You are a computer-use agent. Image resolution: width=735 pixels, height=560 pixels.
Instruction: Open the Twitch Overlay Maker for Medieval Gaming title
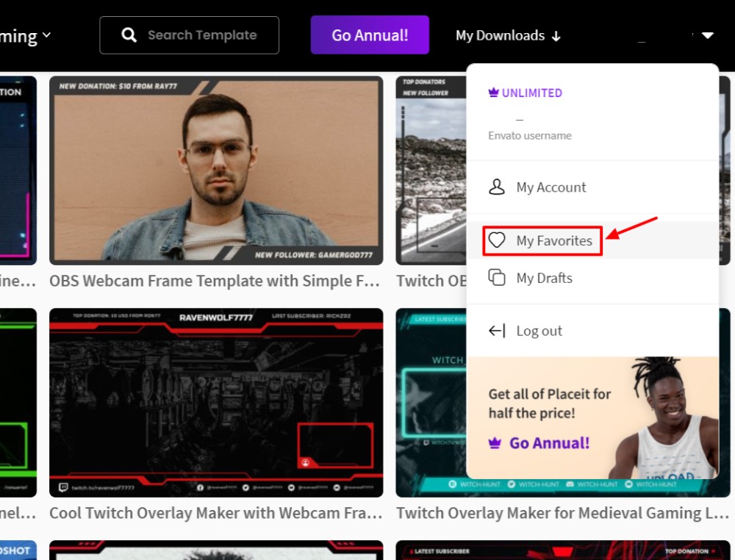coord(562,513)
